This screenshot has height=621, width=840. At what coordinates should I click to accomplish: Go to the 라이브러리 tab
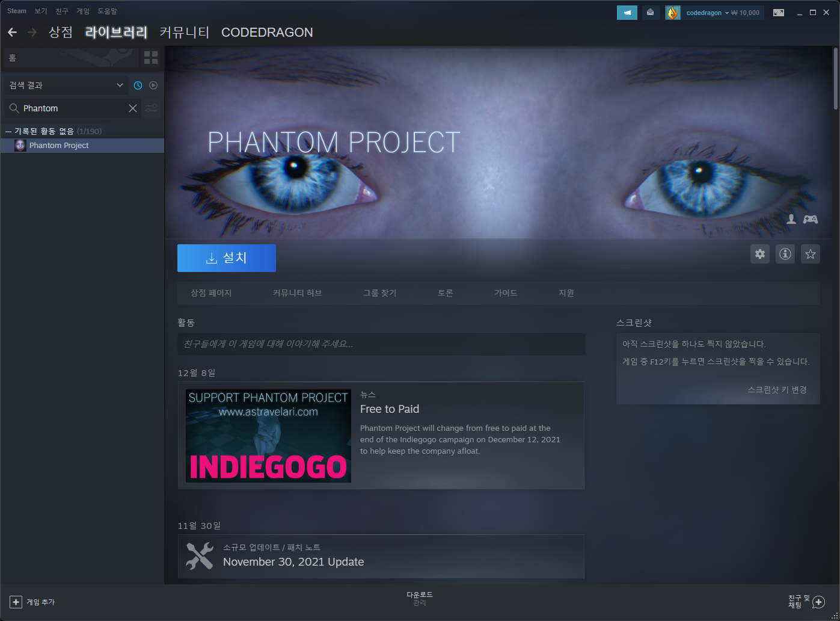click(117, 32)
